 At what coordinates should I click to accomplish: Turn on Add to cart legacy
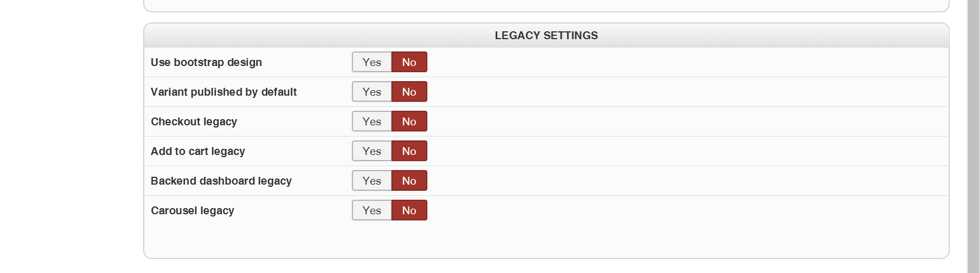click(372, 151)
